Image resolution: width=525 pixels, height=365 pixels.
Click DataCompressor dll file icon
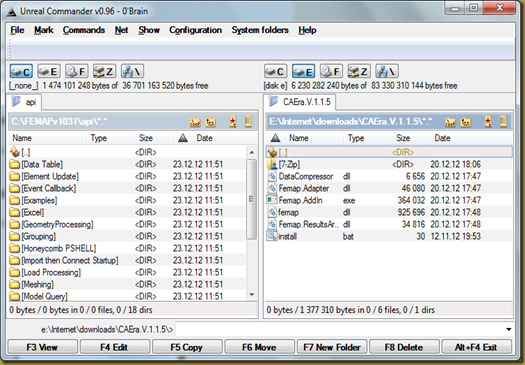(x=272, y=176)
